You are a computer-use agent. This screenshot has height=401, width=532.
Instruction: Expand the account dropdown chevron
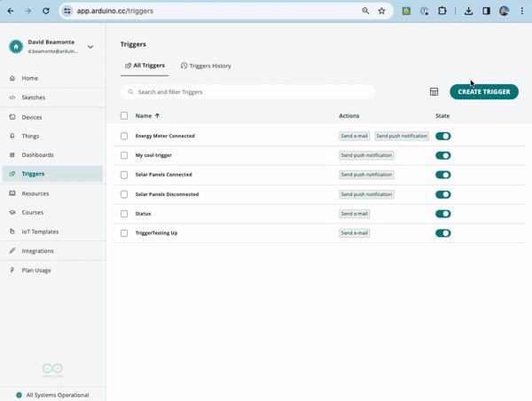point(90,47)
